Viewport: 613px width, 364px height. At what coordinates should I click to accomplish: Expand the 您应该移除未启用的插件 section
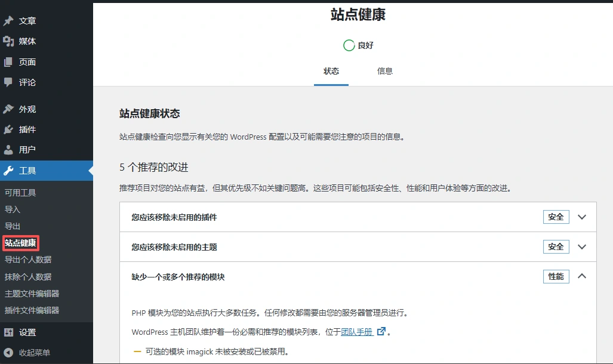tap(582, 217)
